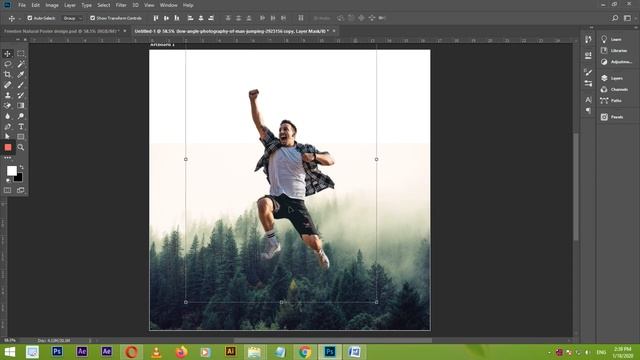Viewport: 640px width, 360px height.
Task: Open the Character panel icon
Action: point(588,100)
